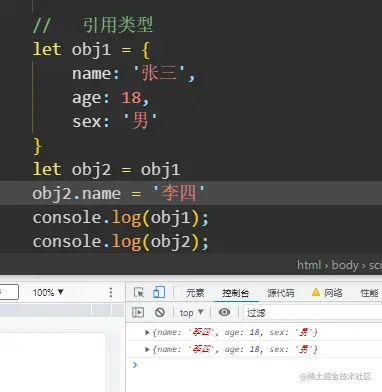Click the sex: '男' code line
Viewport: 382px width, 392px height.
(114, 121)
